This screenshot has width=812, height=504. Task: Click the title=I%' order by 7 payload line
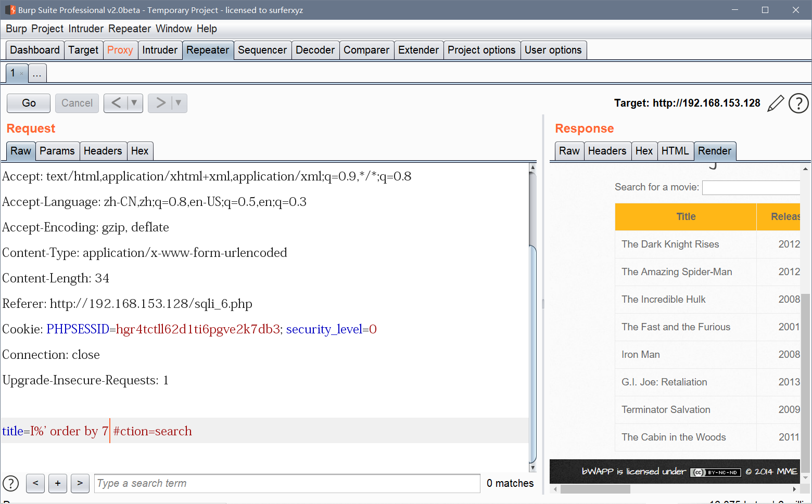pos(264,431)
